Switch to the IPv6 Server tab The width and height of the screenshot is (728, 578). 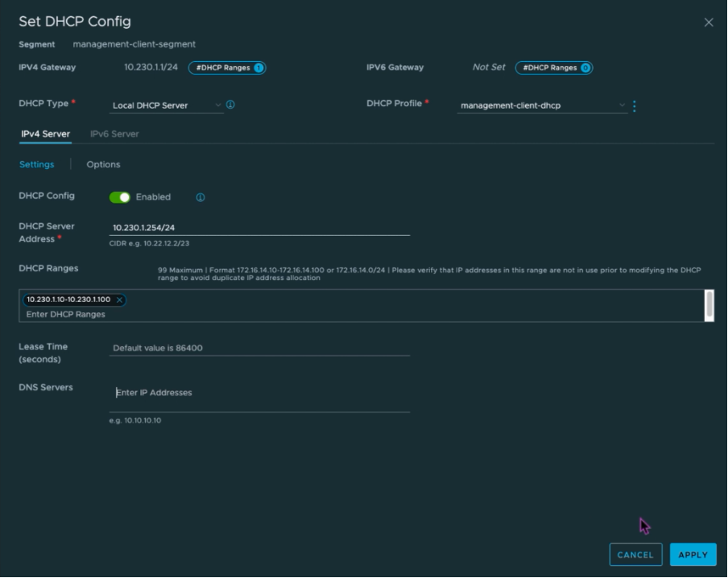point(114,134)
